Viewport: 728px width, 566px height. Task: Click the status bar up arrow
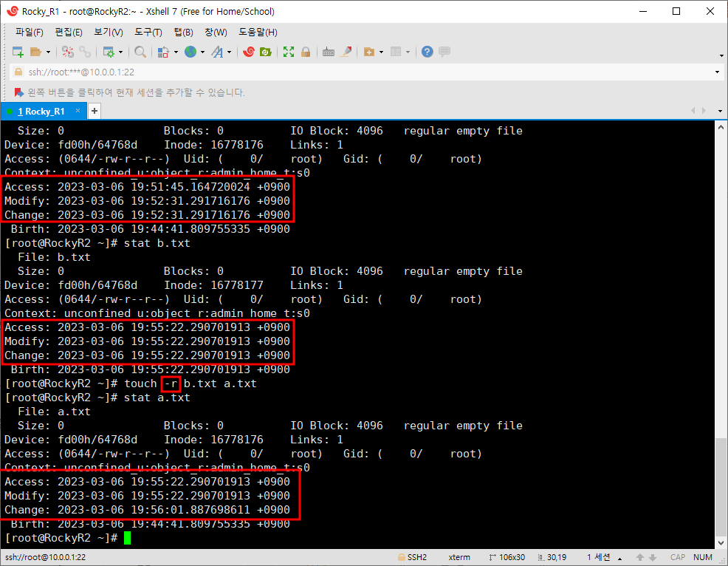click(640, 557)
